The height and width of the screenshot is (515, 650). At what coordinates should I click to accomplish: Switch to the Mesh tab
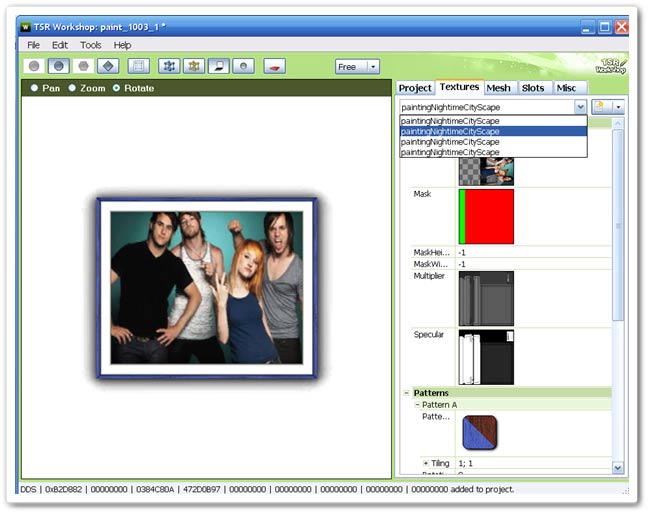pos(498,88)
